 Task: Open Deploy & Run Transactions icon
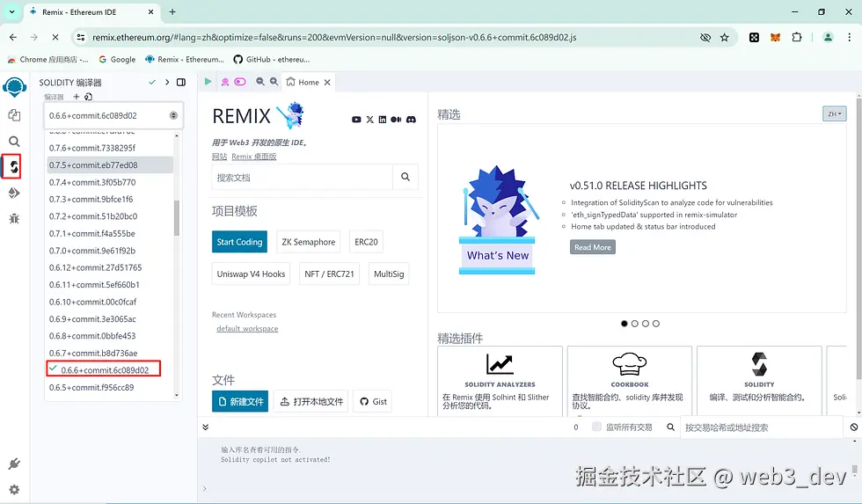click(14, 193)
